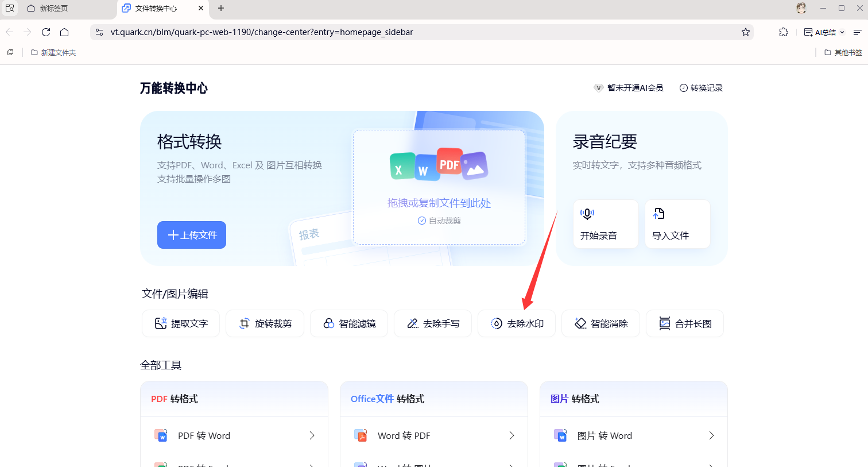The height and width of the screenshot is (467, 868).
Task: Open the 旋转裁剪 tool
Action: 265,323
